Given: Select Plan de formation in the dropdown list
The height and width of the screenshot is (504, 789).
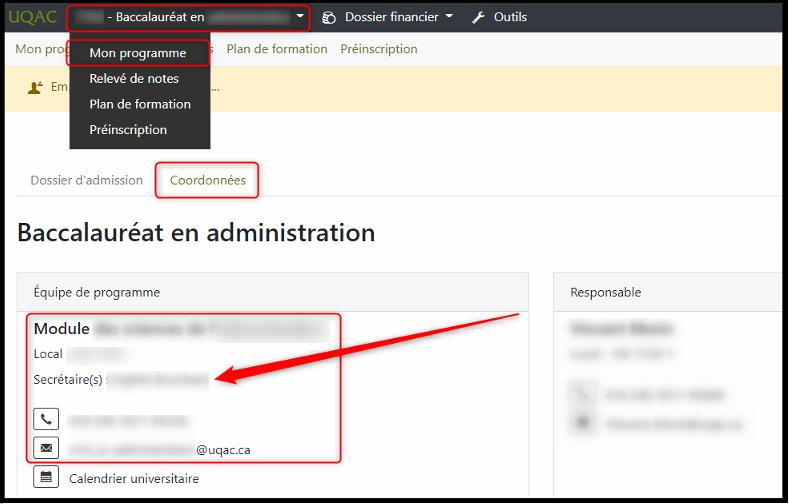Looking at the screenshot, I should coord(140,104).
